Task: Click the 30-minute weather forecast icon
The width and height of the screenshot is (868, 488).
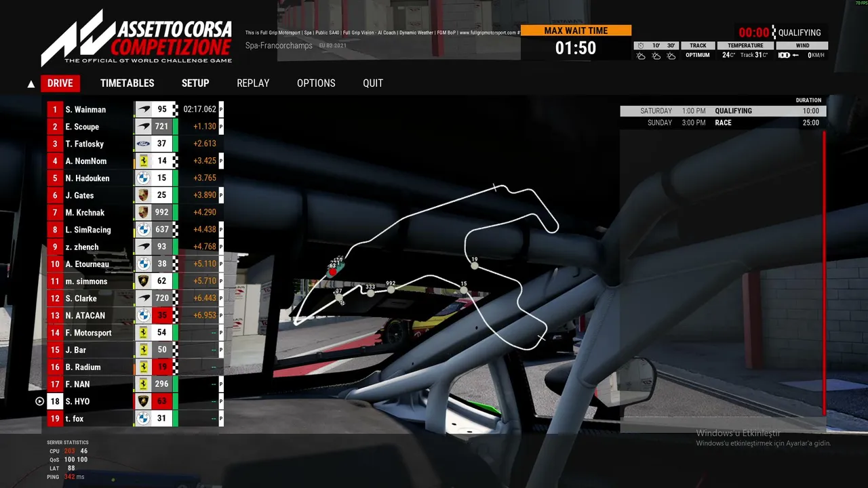Action: coord(671,56)
